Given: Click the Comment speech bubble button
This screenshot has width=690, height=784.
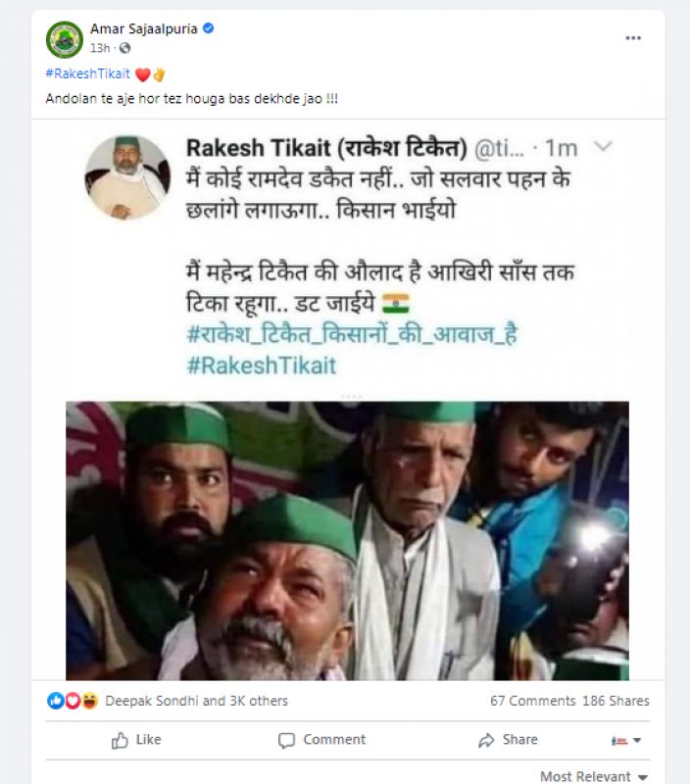Looking at the screenshot, I should pyautogui.click(x=321, y=740).
